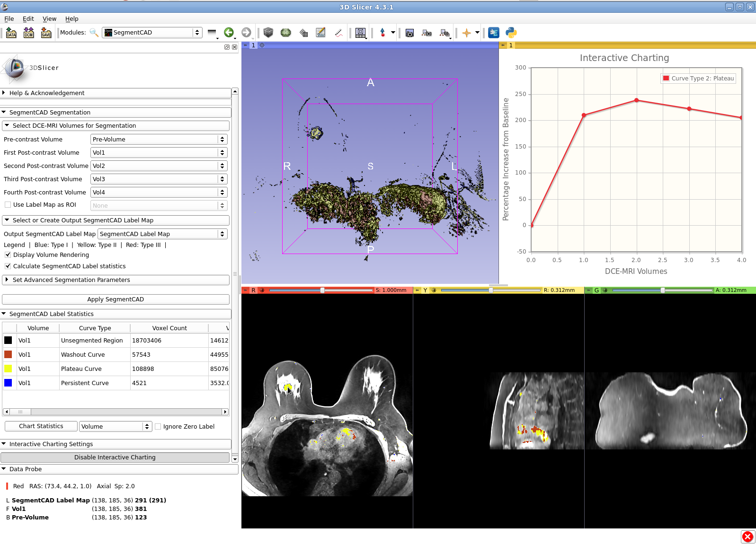Open the Python interactor icon
This screenshot has width=756, height=545.
[x=511, y=32]
